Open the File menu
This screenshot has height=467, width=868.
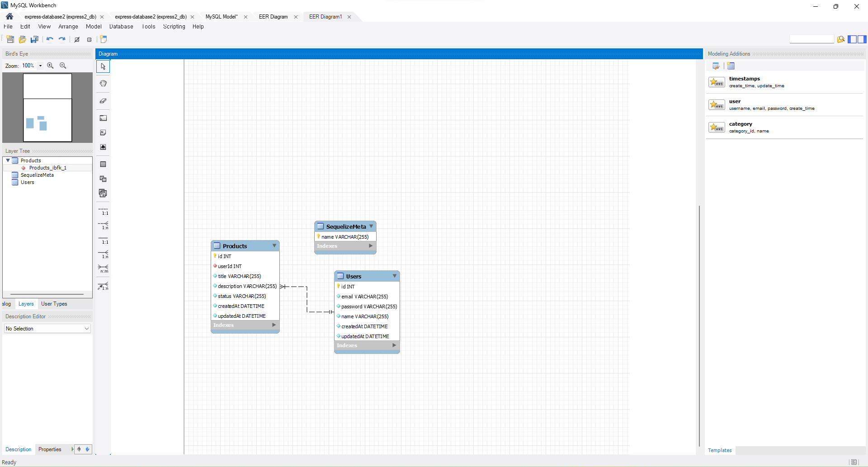8,27
